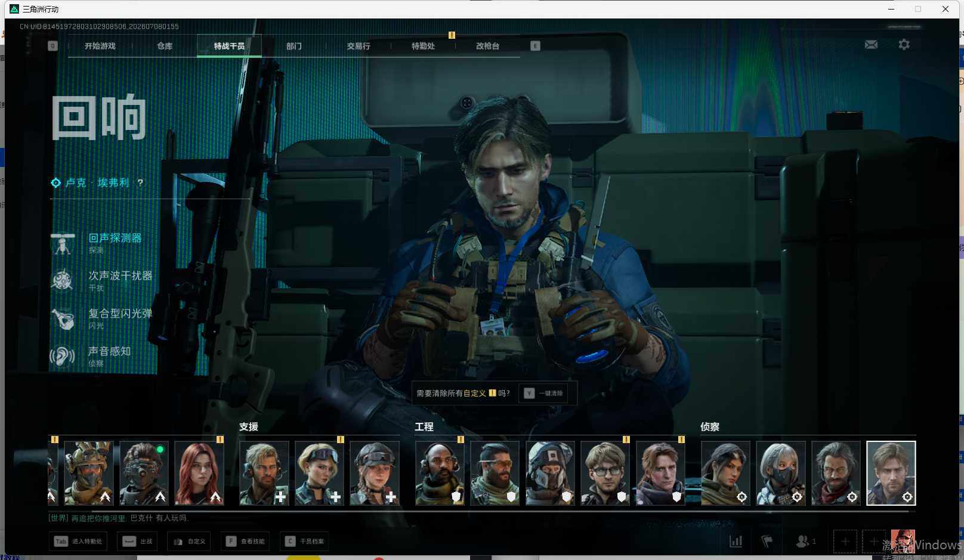This screenshot has height=560, width=964.
Task: Click the 干员档案 button
Action: pos(305,542)
